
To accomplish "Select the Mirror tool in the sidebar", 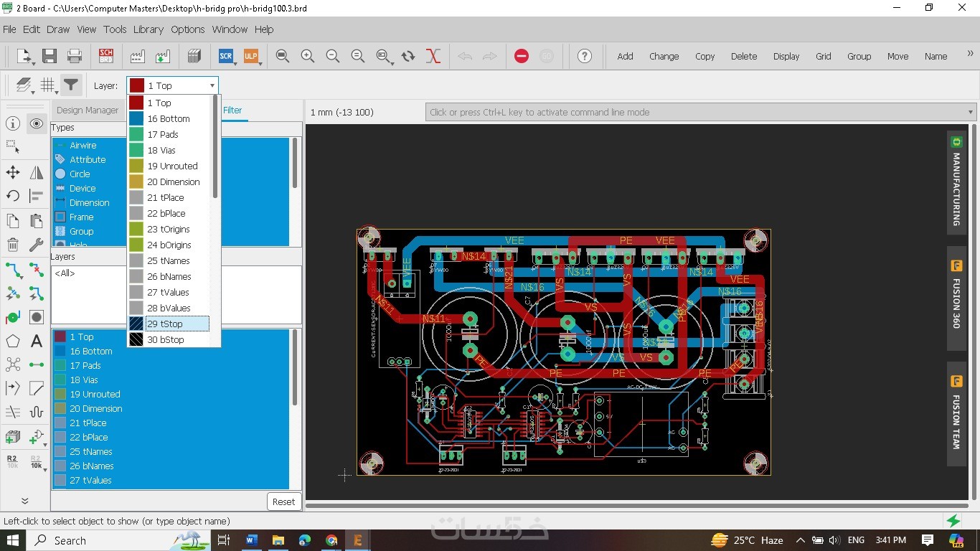I will click(37, 172).
